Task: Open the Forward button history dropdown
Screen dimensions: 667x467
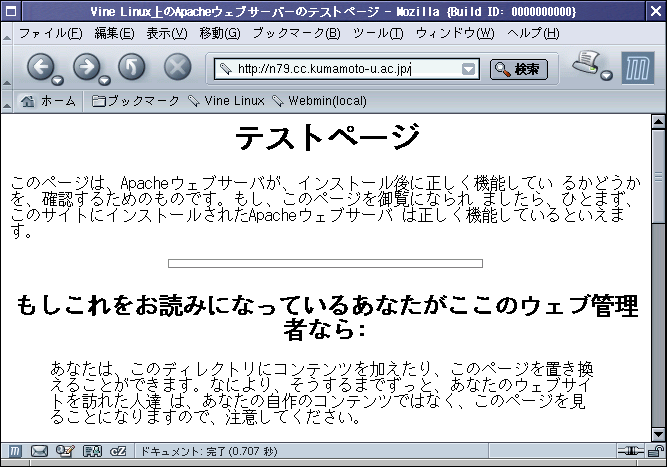Action: 105,80
